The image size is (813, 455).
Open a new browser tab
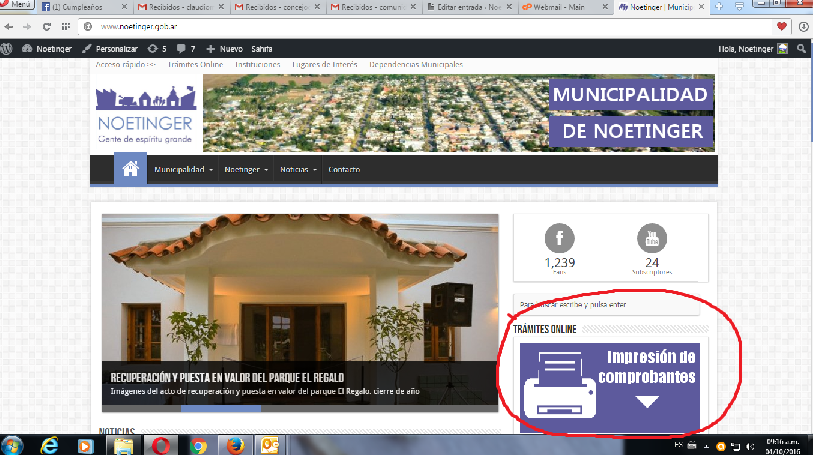719,7
